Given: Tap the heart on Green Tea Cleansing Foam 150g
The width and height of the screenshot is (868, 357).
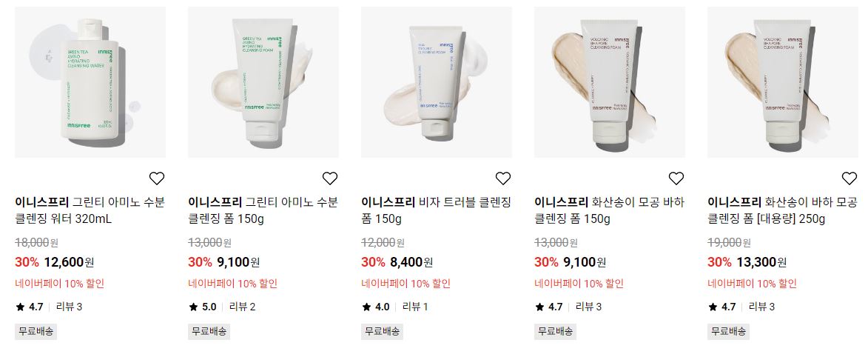Looking at the screenshot, I should [x=330, y=178].
